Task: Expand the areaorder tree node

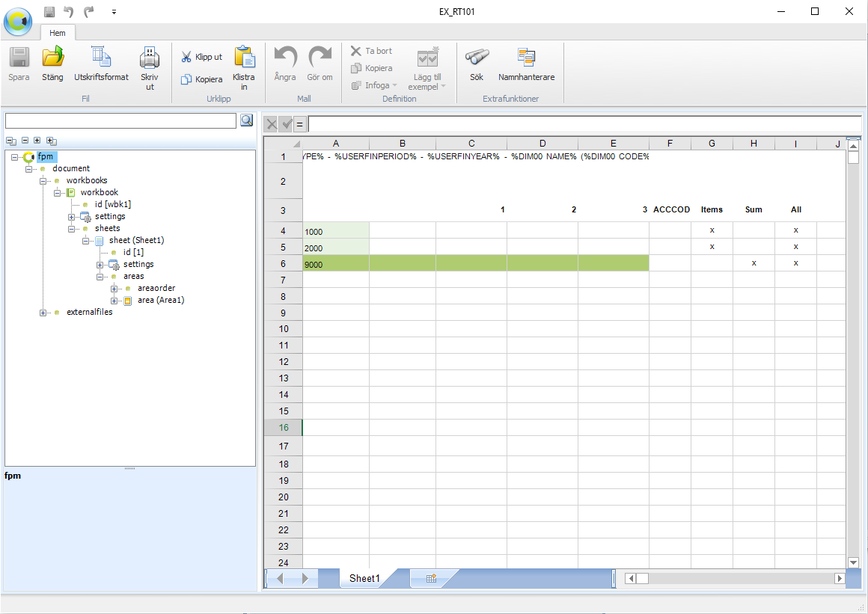Action: coord(114,289)
